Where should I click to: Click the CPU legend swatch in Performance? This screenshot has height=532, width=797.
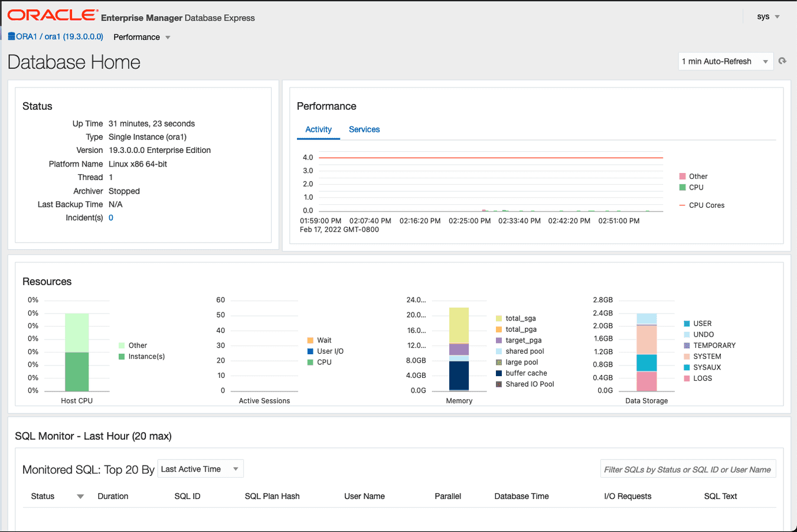point(682,187)
